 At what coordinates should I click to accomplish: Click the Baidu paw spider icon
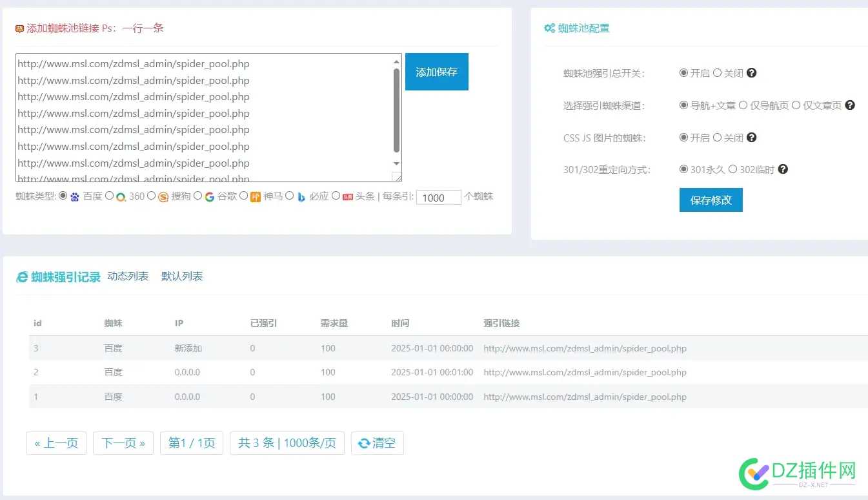click(75, 196)
